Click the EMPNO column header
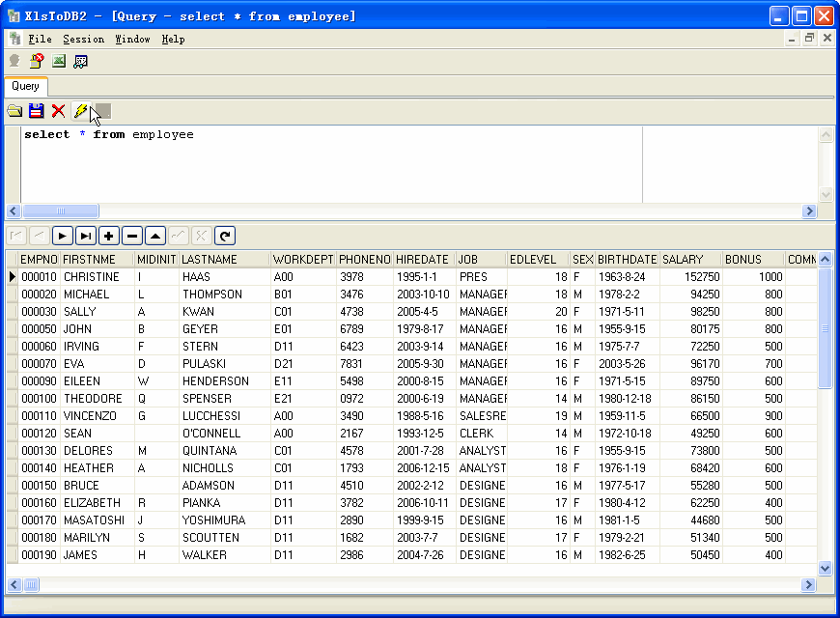This screenshot has width=840, height=618. [x=39, y=260]
